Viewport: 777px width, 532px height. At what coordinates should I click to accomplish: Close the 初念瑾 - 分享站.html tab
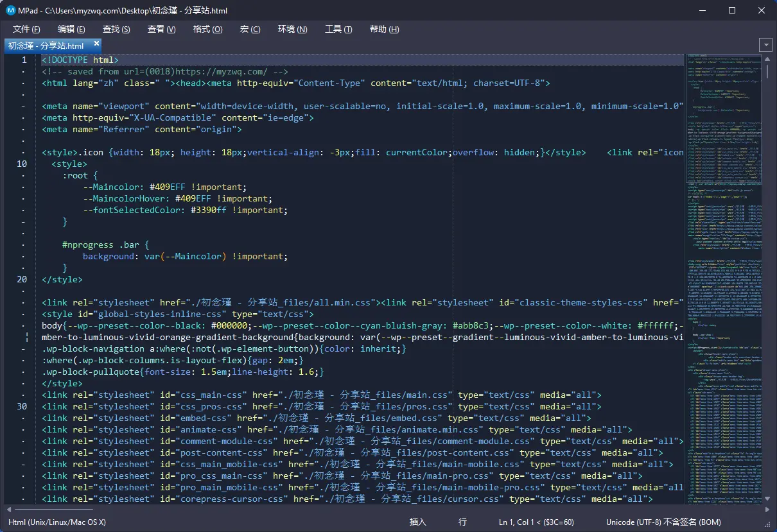(x=96, y=44)
